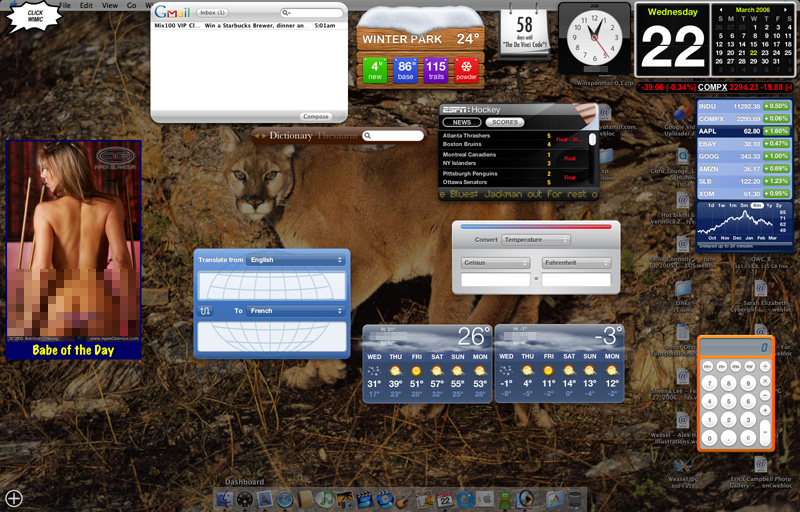Launch iTunes from the Dock
Viewport: 800px width, 512px height.
325,499
